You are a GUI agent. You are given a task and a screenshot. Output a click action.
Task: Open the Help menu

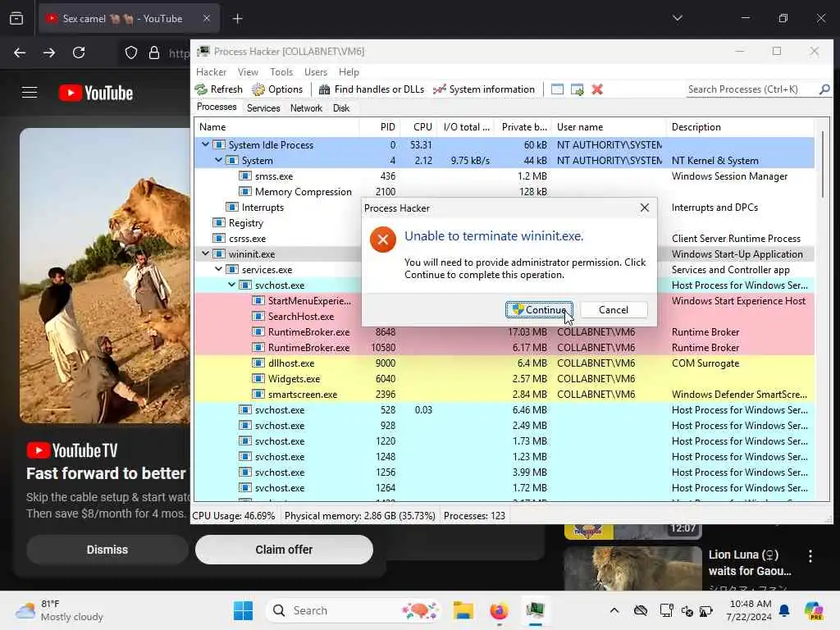point(349,72)
